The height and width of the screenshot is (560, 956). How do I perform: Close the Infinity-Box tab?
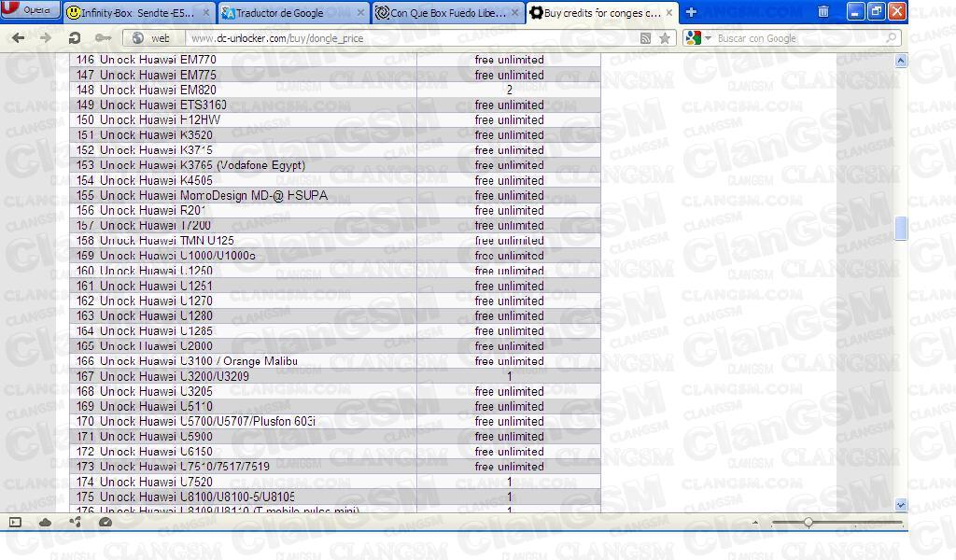tap(206, 12)
